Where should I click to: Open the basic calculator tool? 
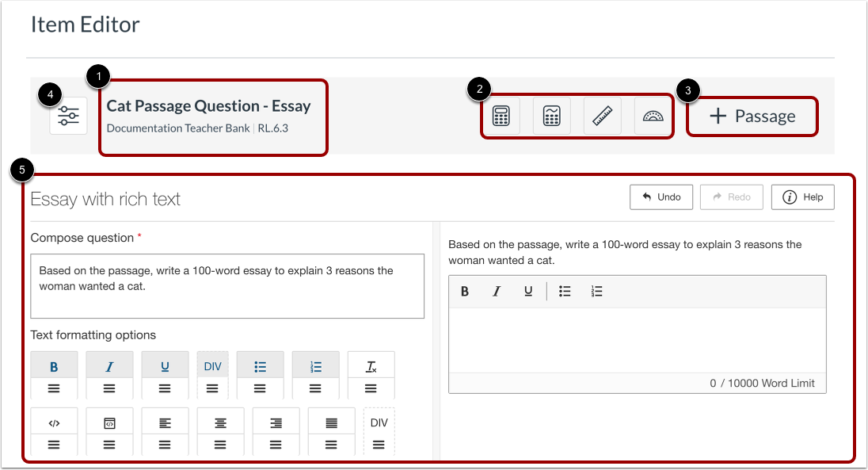[502, 115]
